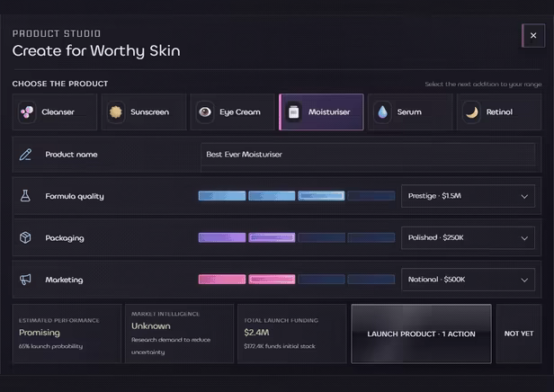The height and width of the screenshot is (392, 554).
Task: Set Marketing to the second pink segment
Action: [272, 280]
